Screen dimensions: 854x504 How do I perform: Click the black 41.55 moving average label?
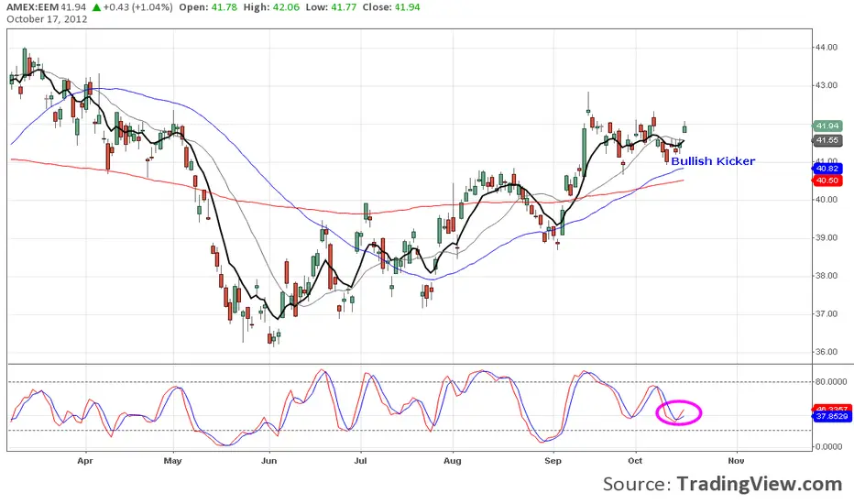[827, 140]
